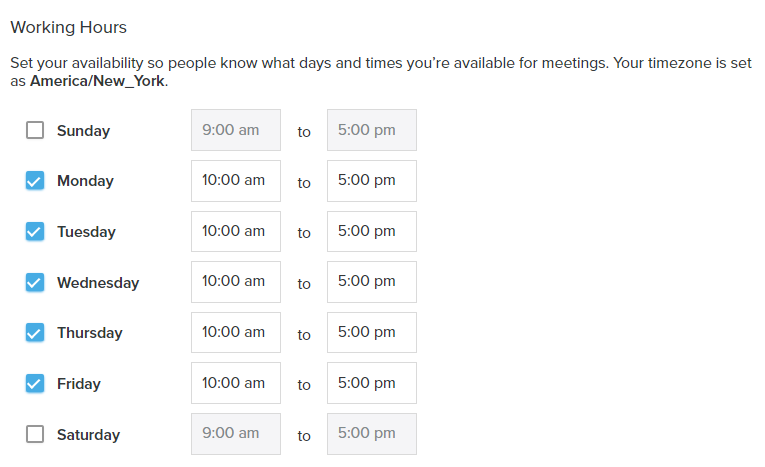
Task: Toggle the Friday checkbox off
Action: point(35,384)
